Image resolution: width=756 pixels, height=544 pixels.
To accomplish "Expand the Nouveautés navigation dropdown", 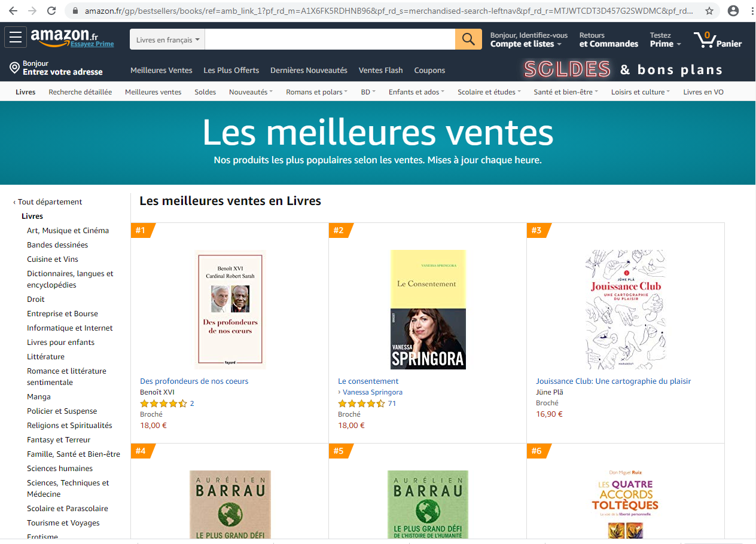I will [251, 92].
